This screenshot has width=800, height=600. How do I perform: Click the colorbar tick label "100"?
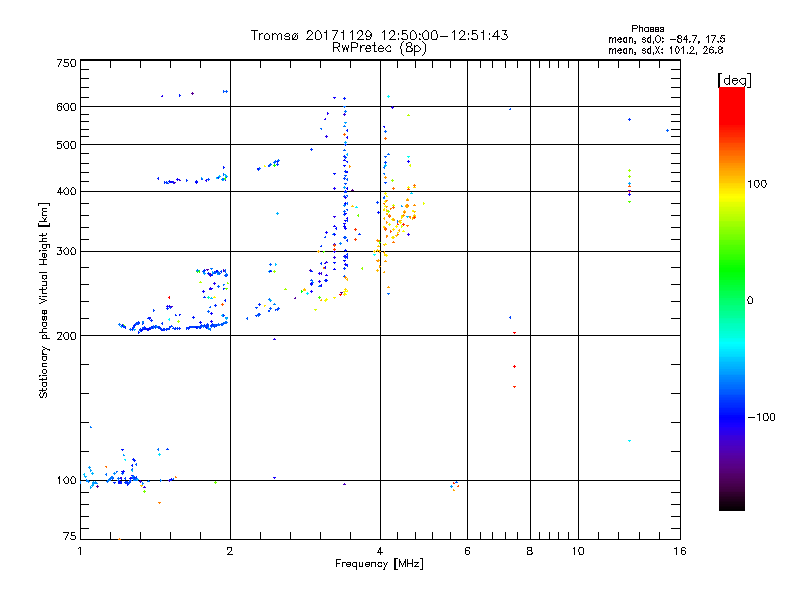click(757, 184)
